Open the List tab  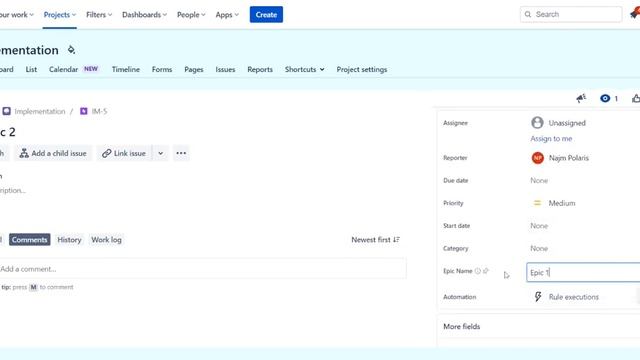pyautogui.click(x=31, y=69)
